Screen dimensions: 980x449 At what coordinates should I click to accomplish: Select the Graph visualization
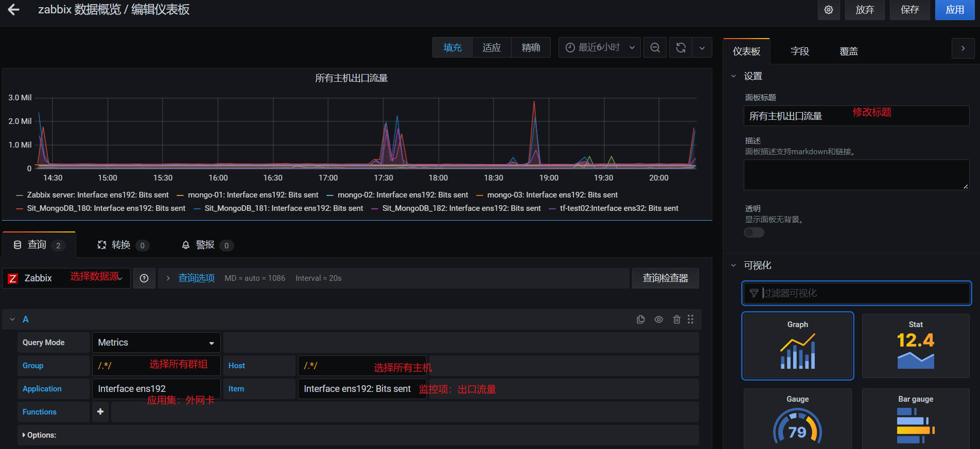(x=797, y=346)
